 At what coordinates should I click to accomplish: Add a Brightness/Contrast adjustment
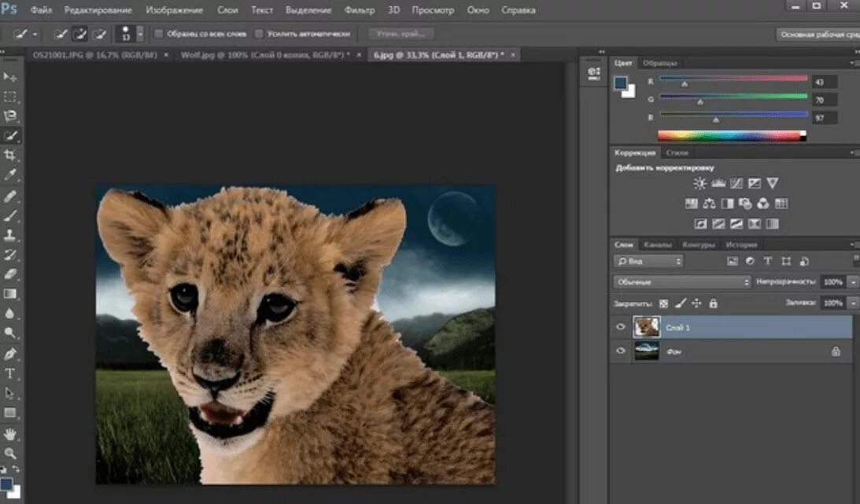tap(699, 183)
